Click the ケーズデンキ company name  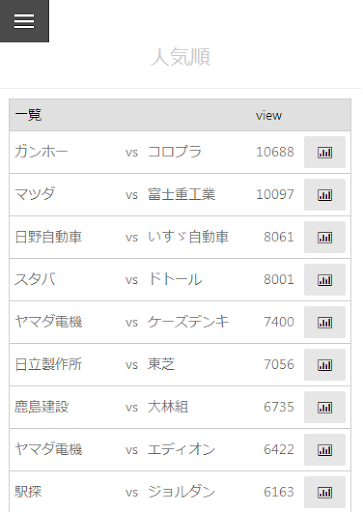188,322
